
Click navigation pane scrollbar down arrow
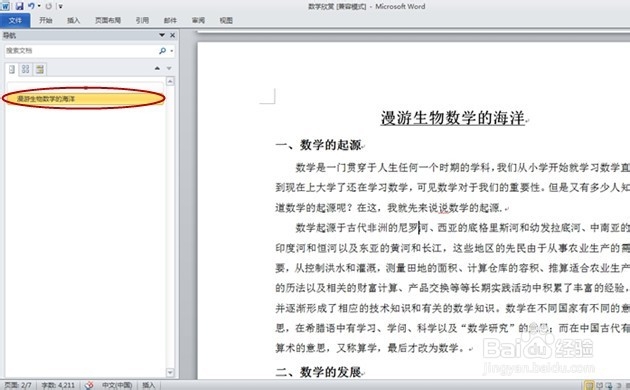170,372
